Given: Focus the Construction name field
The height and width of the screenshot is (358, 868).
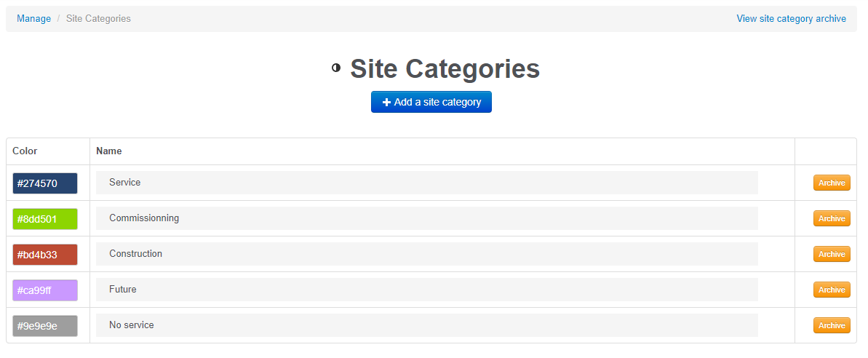Looking at the screenshot, I should click(426, 254).
